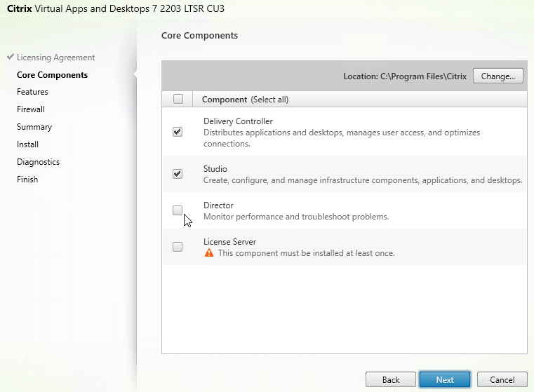
Task: Click the Component (Select all) column header
Action: (245, 100)
